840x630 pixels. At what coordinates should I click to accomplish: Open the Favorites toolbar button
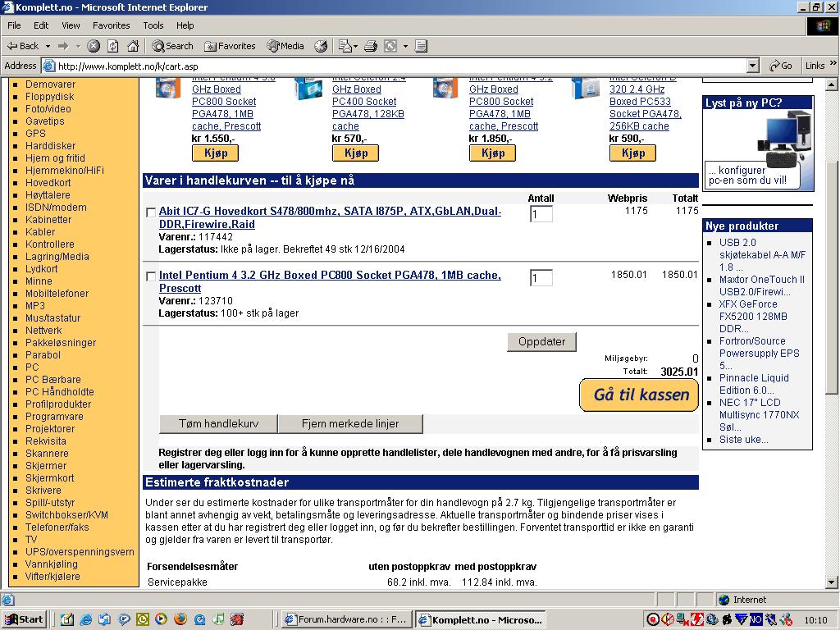pyautogui.click(x=230, y=46)
